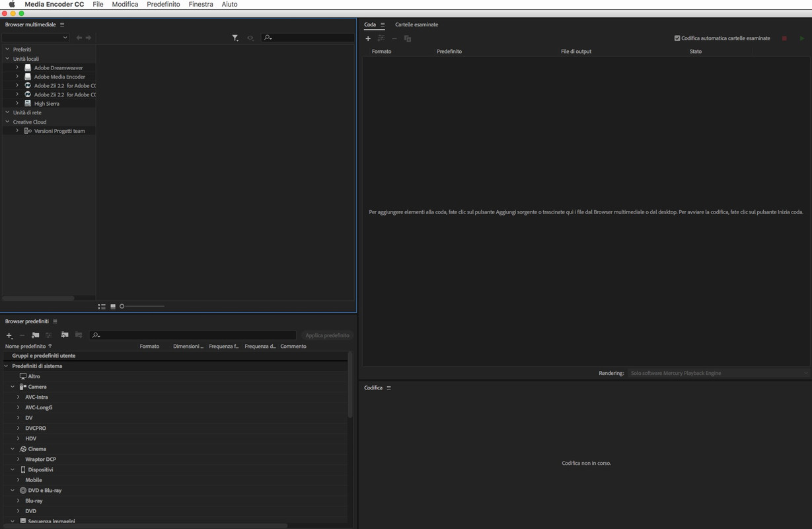Select the Coda tab
This screenshot has height=529, width=812.
click(370, 24)
